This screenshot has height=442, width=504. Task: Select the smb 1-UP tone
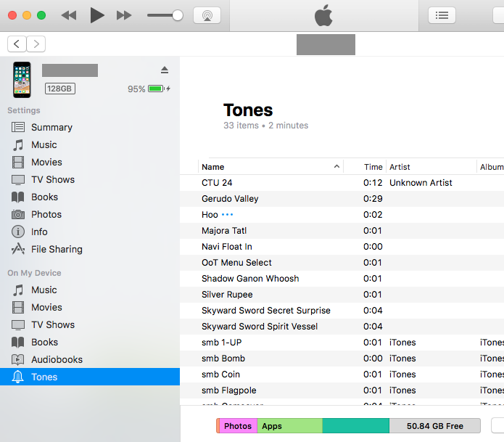pos(342,343)
